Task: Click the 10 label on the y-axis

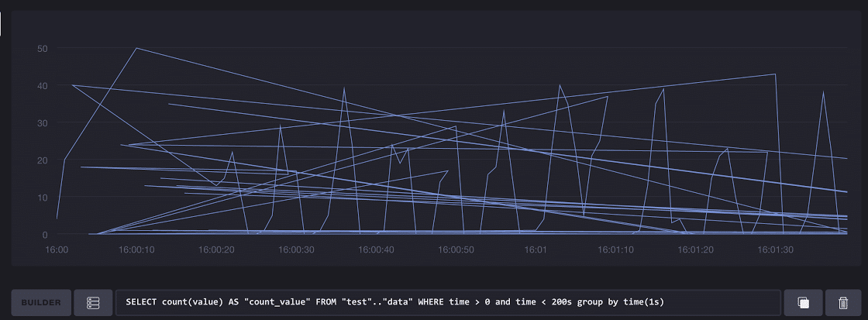Action: [43, 198]
